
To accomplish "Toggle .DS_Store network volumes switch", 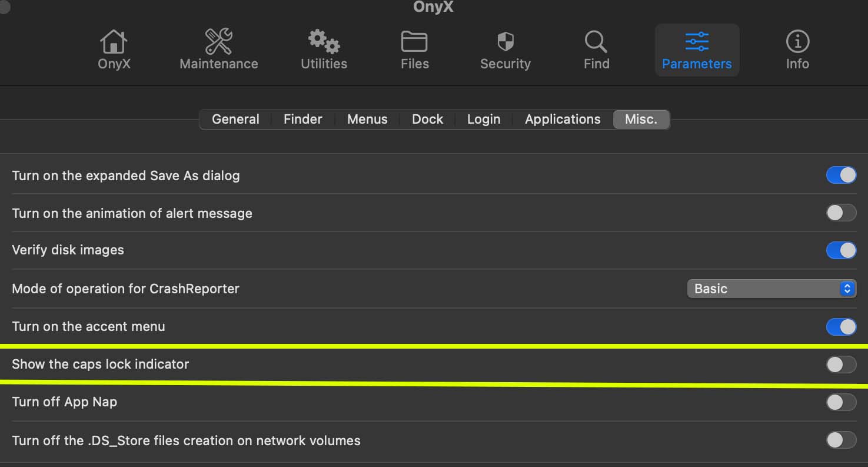I will (x=841, y=440).
